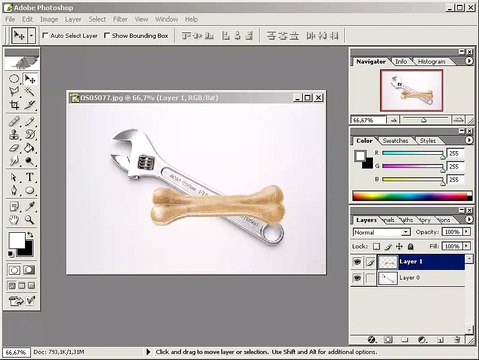This screenshot has height=360, width=479.
Task: Switch to the Histogram tab
Action: coord(431,61)
